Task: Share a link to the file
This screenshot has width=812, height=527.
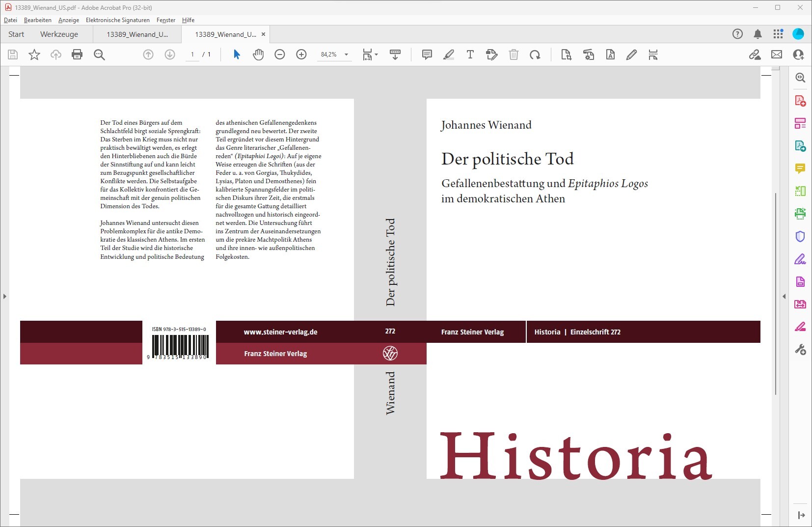Action: click(x=755, y=55)
